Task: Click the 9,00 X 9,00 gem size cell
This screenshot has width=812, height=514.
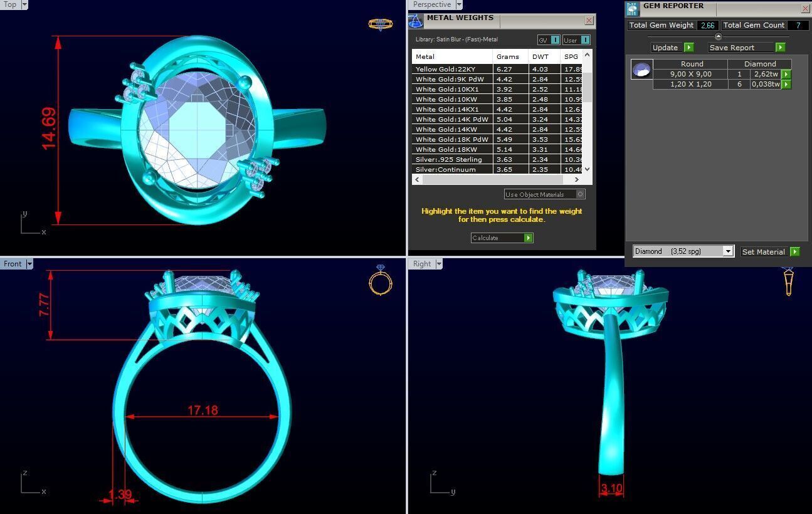Action: pos(690,74)
